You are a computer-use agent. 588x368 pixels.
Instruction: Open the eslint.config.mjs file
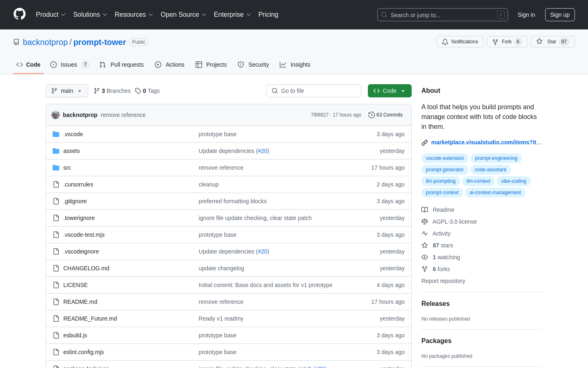pyautogui.click(x=84, y=352)
